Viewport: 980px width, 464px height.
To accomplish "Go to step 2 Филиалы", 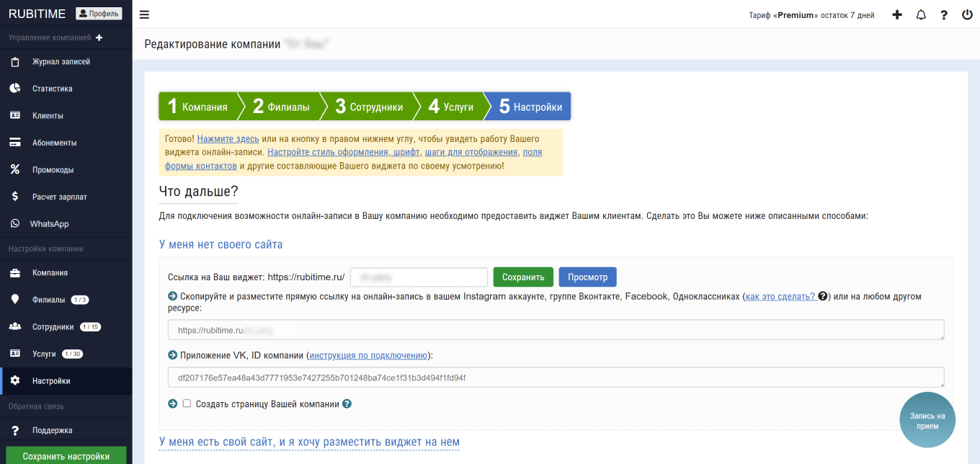I will coord(280,107).
